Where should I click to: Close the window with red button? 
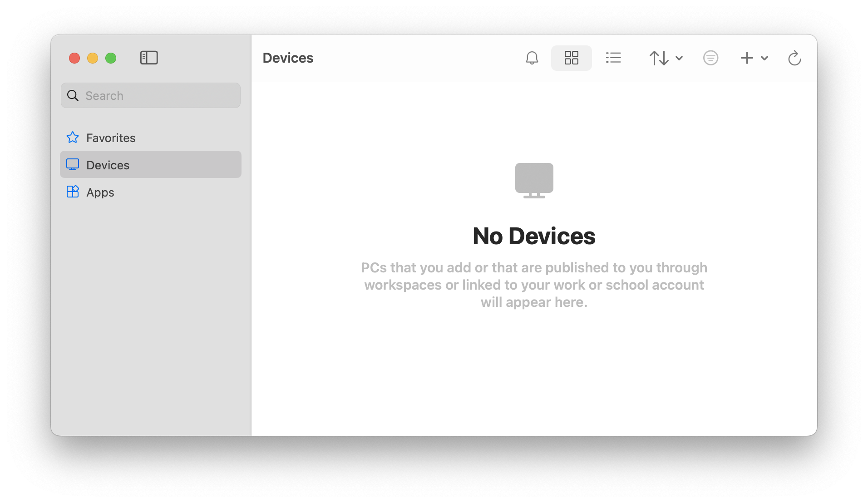click(74, 58)
